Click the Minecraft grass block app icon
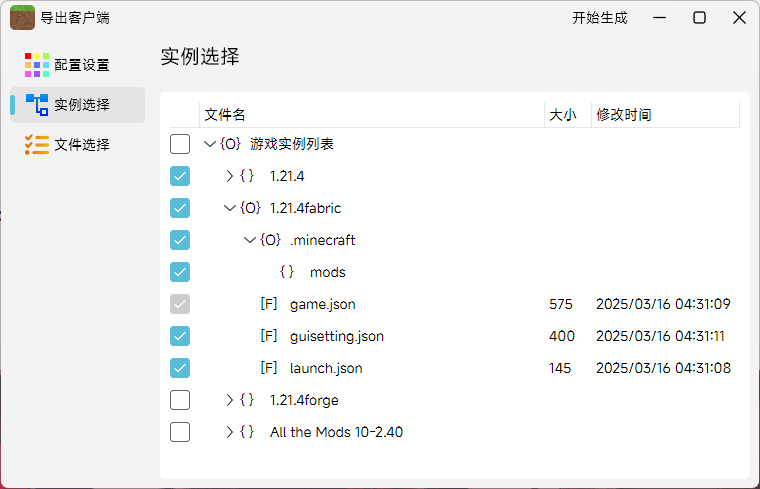760x489 pixels. (x=23, y=18)
